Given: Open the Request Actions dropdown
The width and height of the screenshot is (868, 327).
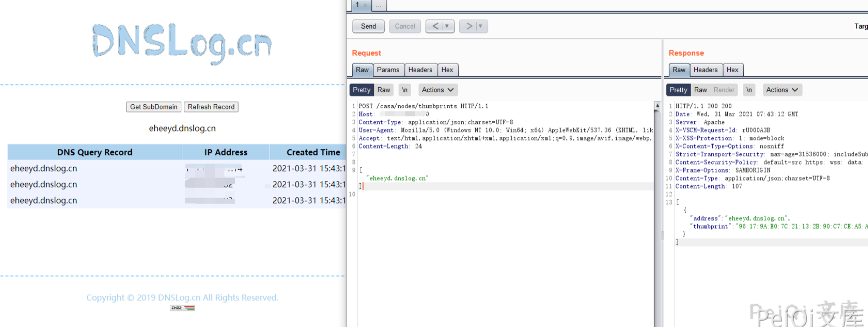Looking at the screenshot, I should click(437, 90).
